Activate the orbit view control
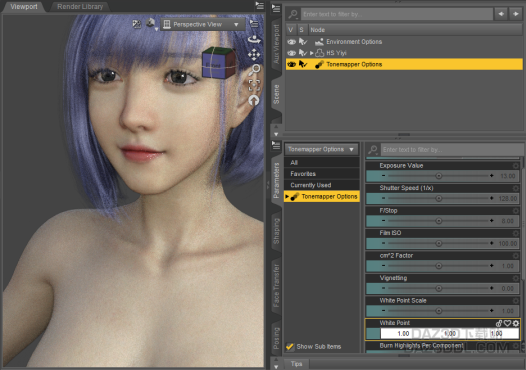 [x=254, y=39]
